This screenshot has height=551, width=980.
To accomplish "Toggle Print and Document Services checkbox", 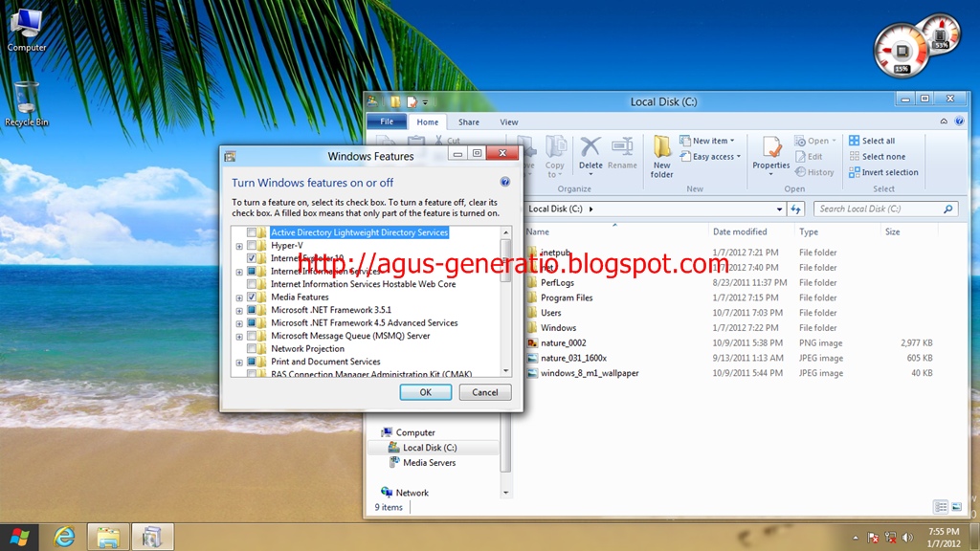I will point(252,362).
